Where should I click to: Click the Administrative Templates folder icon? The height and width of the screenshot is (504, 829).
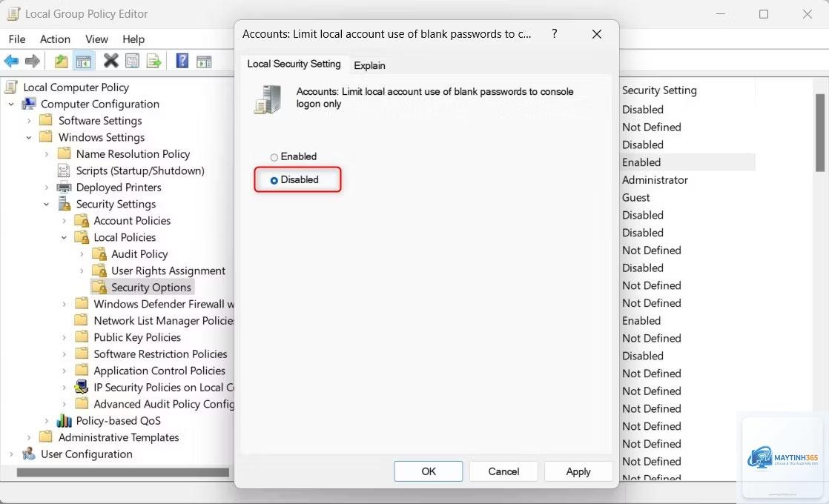click(47, 437)
